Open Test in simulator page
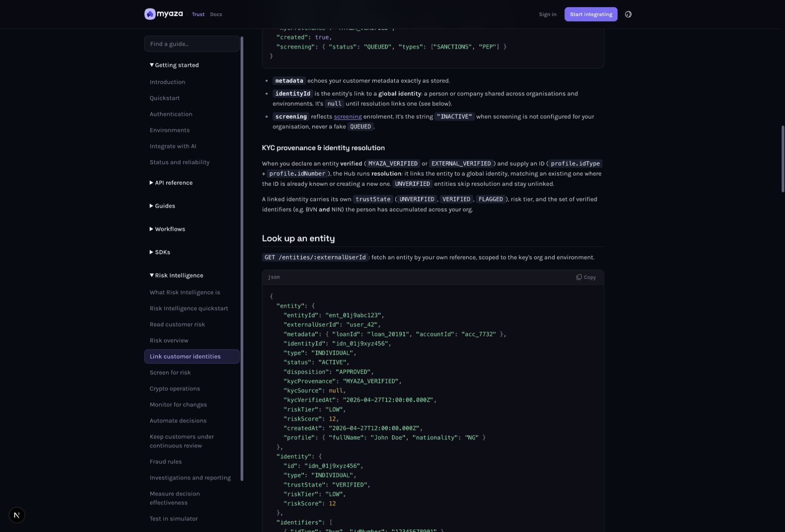This screenshot has height=532, width=785. 174,519
